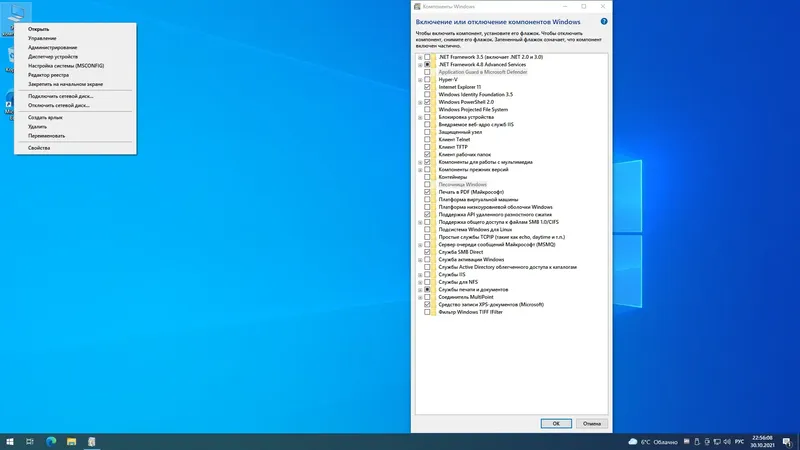Expand the Windows PowerShell 2.0 node

420,103
